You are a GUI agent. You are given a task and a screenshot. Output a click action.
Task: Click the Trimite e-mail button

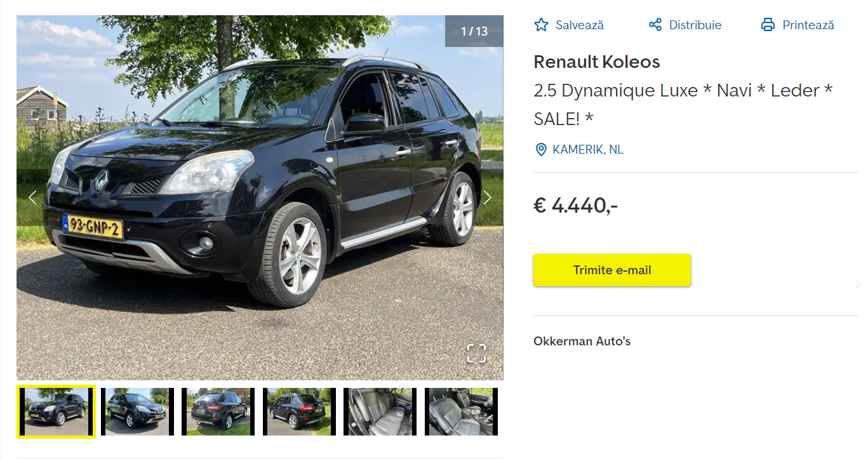612,270
